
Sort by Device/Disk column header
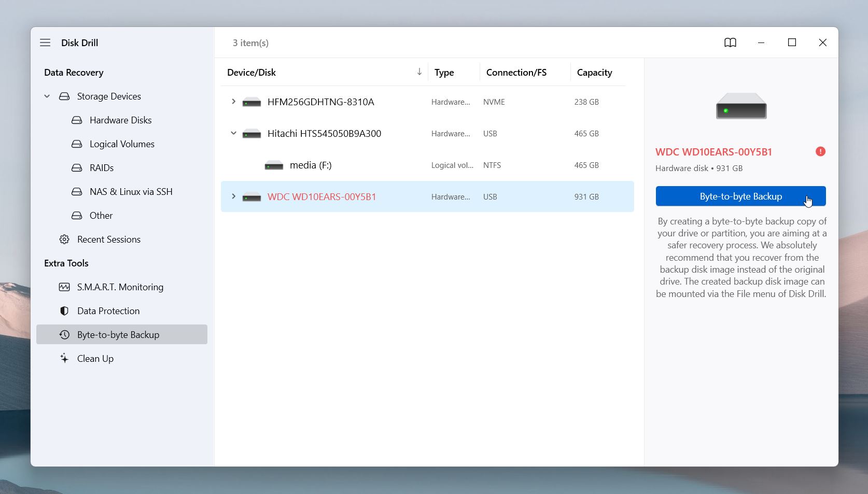pyautogui.click(x=251, y=73)
